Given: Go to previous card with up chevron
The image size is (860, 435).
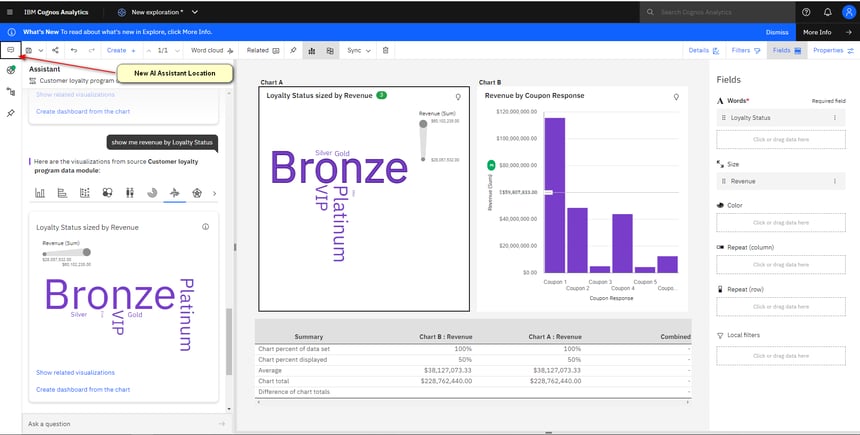Looking at the screenshot, I should tap(149, 50).
